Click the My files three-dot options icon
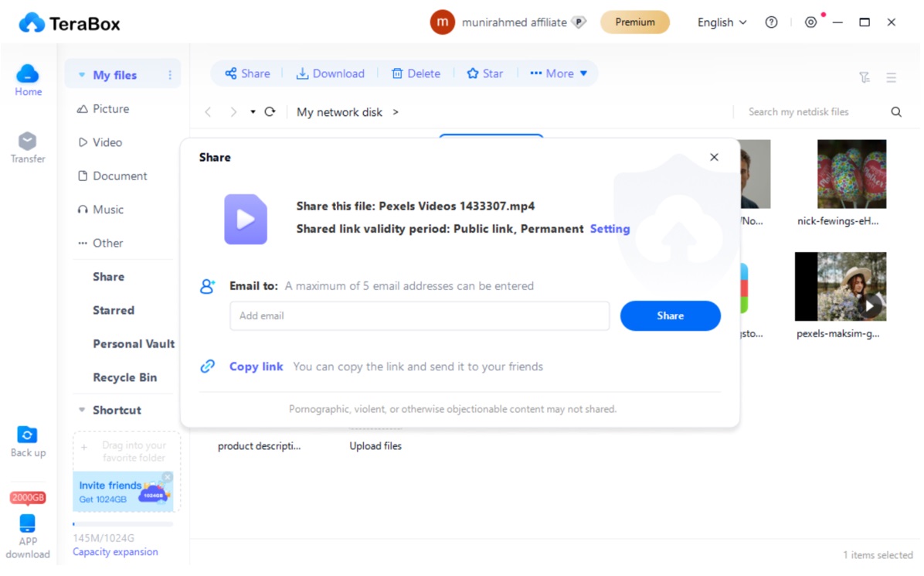 point(170,76)
